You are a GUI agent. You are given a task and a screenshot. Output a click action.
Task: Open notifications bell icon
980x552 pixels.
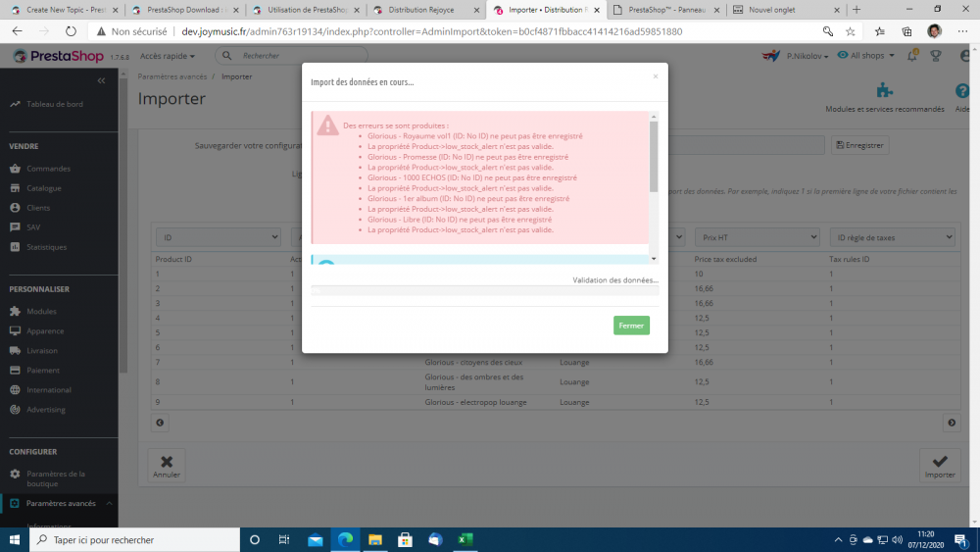pos(912,56)
